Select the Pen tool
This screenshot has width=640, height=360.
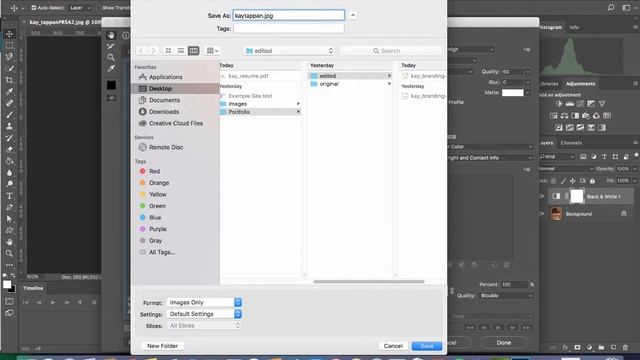pyautogui.click(x=9, y=207)
